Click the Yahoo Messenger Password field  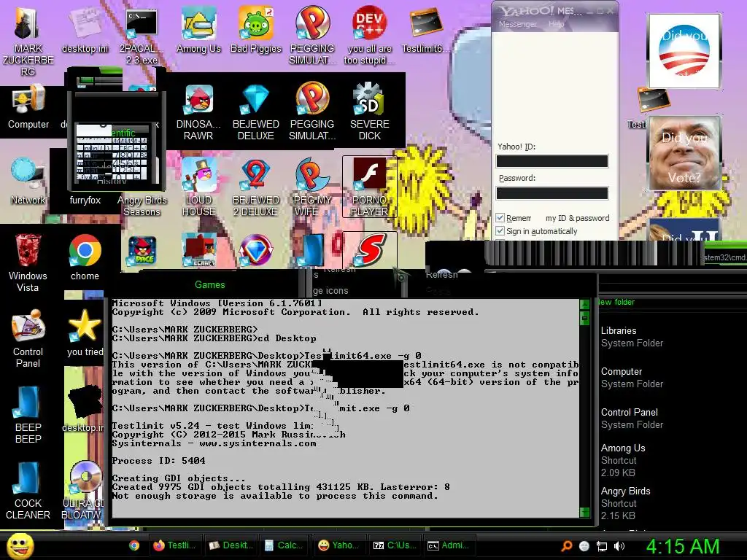(552, 192)
